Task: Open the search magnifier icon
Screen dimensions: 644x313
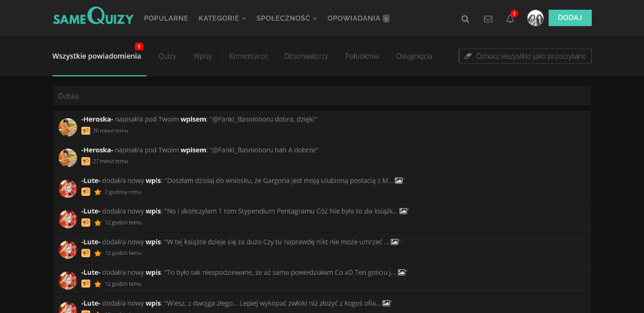Action: point(465,19)
